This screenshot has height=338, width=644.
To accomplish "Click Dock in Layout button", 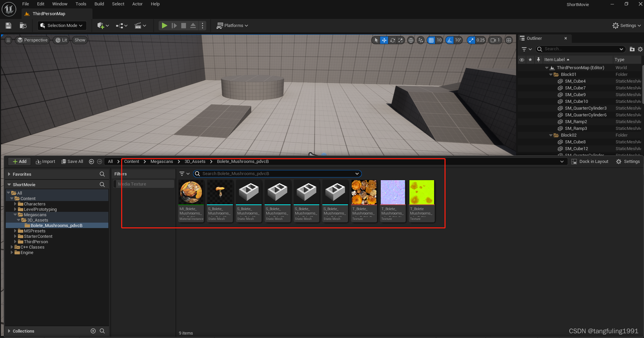I will (590, 162).
